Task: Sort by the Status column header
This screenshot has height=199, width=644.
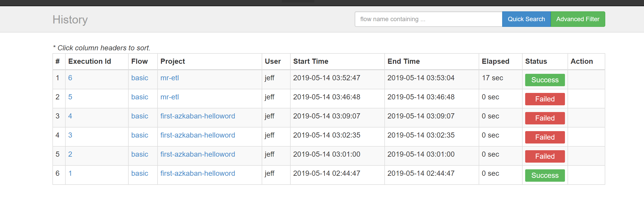Action: tap(536, 61)
